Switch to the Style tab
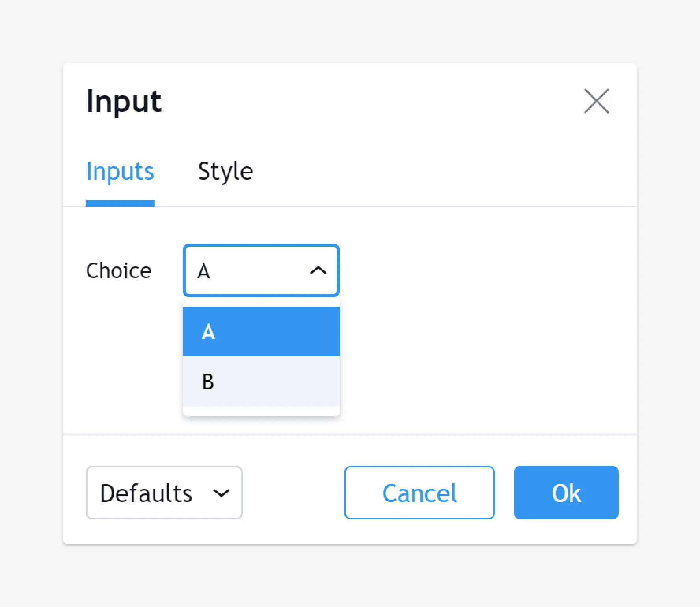Image resolution: width=700 pixels, height=607 pixels. (x=225, y=171)
